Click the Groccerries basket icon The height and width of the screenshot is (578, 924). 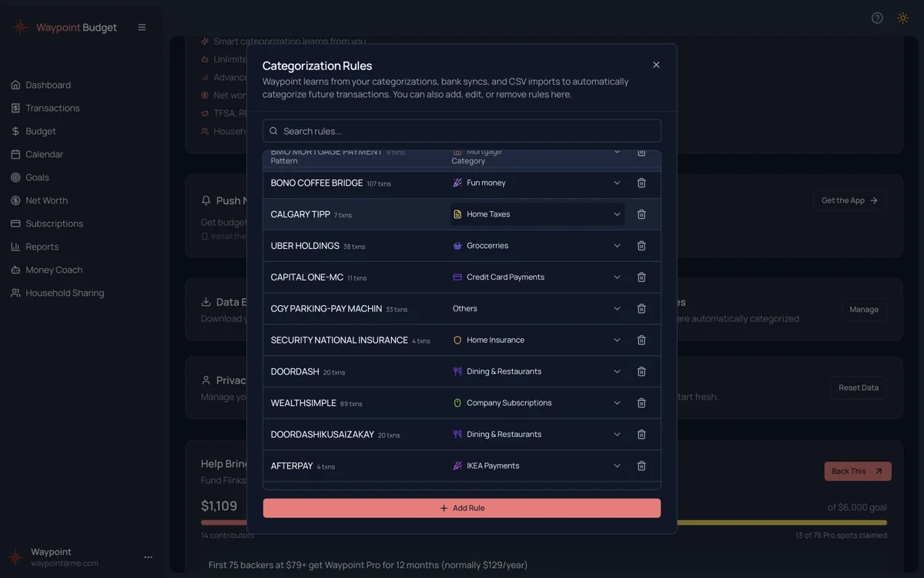tap(457, 246)
